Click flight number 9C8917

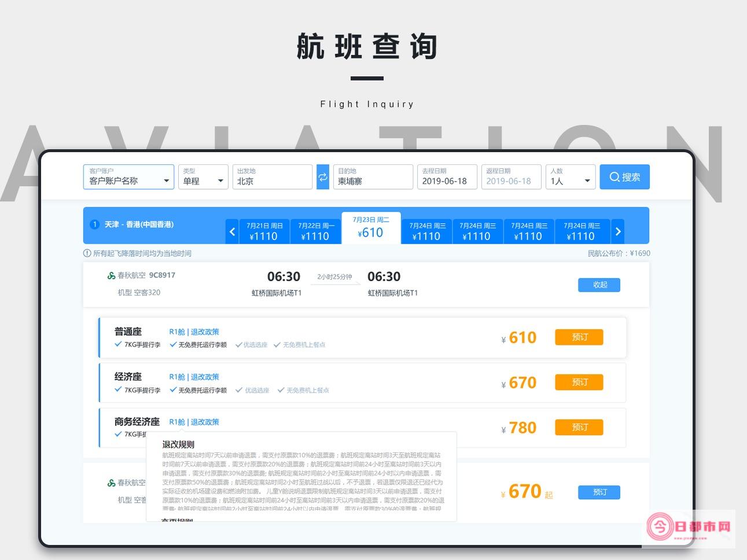[x=162, y=275]
